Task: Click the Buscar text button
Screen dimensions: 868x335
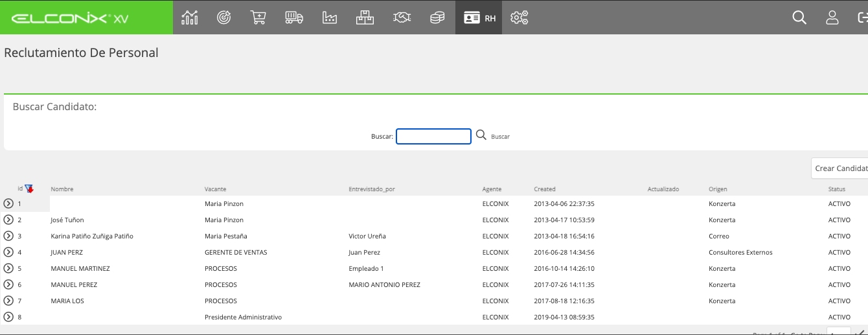Action: tap(500, 137)
